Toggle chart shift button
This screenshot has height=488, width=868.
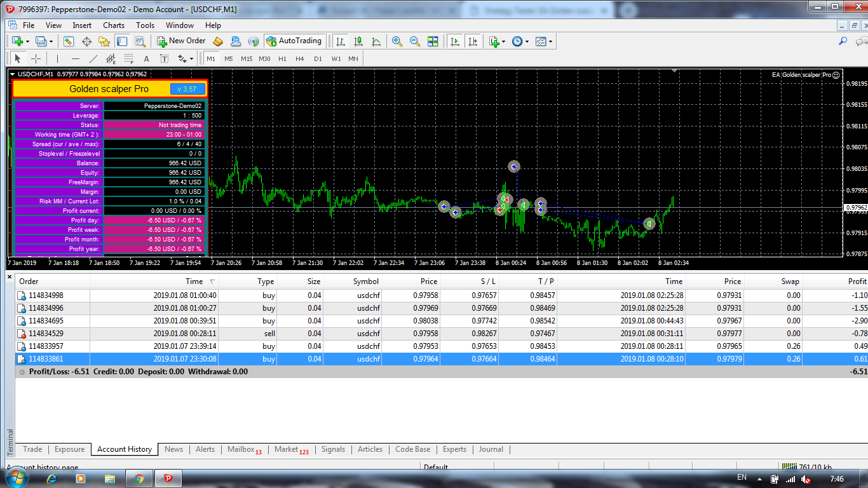tap(472, 41)
